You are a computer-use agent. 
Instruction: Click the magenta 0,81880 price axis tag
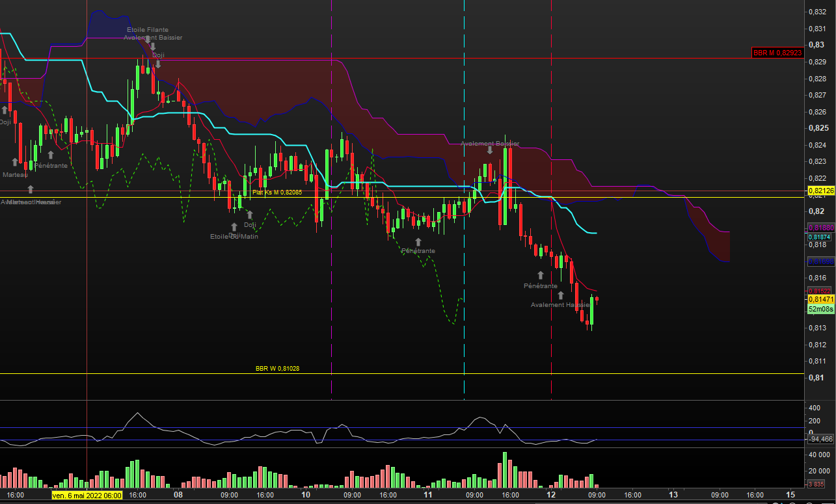(x=820, y=228)
